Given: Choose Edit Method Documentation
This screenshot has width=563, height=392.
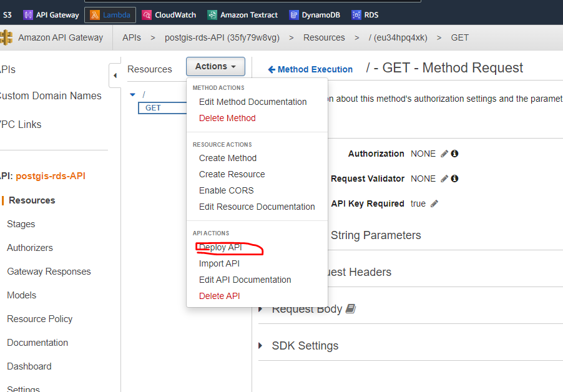Looking at the screenshot, I should click(x=253, y=102).
